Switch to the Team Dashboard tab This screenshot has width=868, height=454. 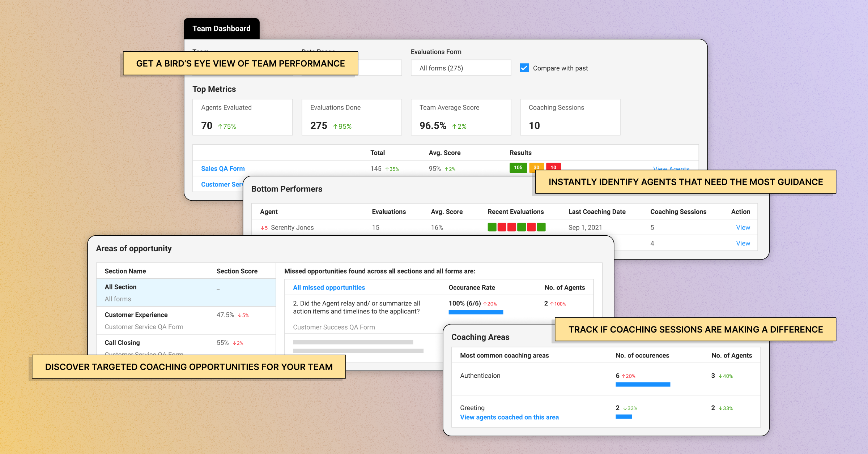click(x=221, y=28)
